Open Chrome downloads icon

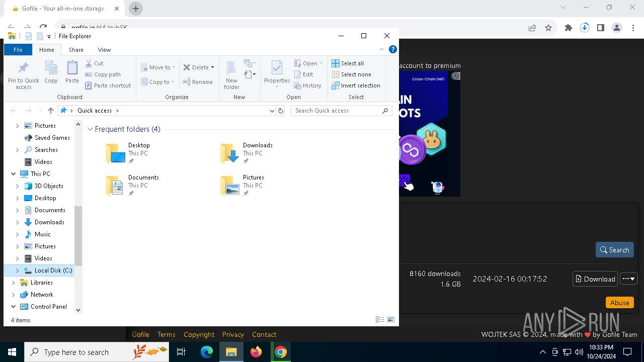[x=585, y=28]
